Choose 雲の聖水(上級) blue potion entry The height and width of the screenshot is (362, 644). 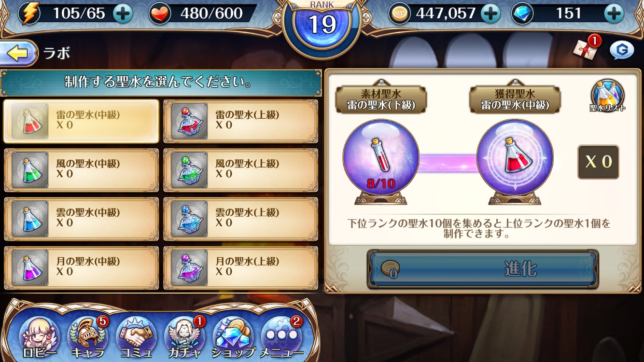(241, 219)
